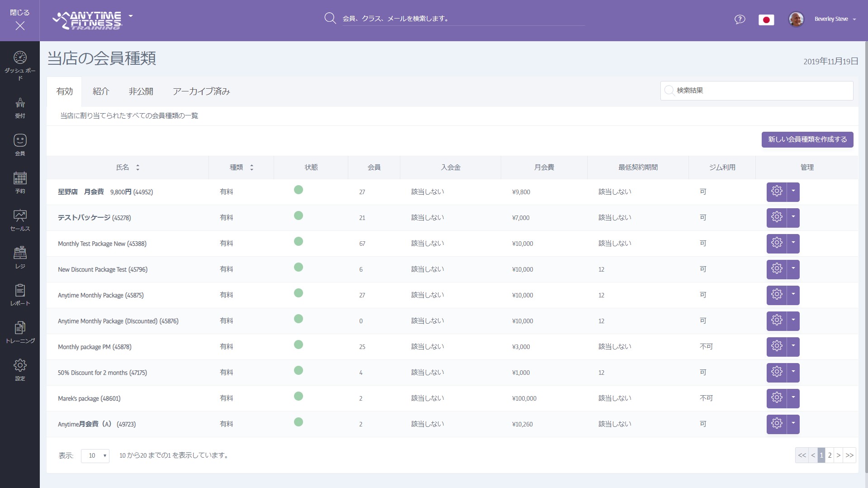
Task: Click the Beverley Steve avatar photo
Action: click(x=796, y=19)
